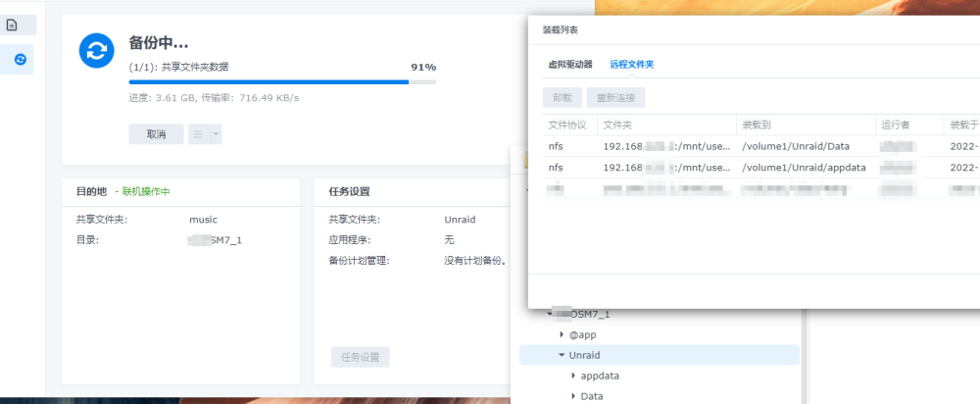
Task: Select the Unraid folder in tree
Action: pyautogui.click(x=660, y=355)
